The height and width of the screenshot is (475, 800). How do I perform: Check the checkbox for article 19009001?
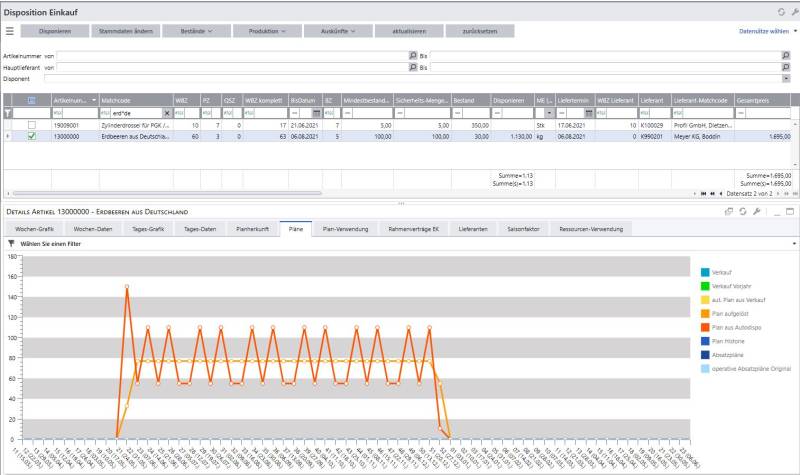tap(32, 125)
